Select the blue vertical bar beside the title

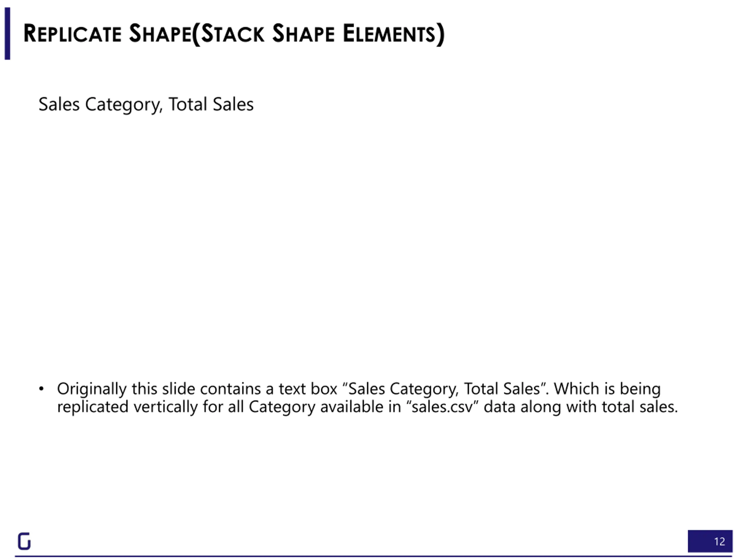point(7,34)
